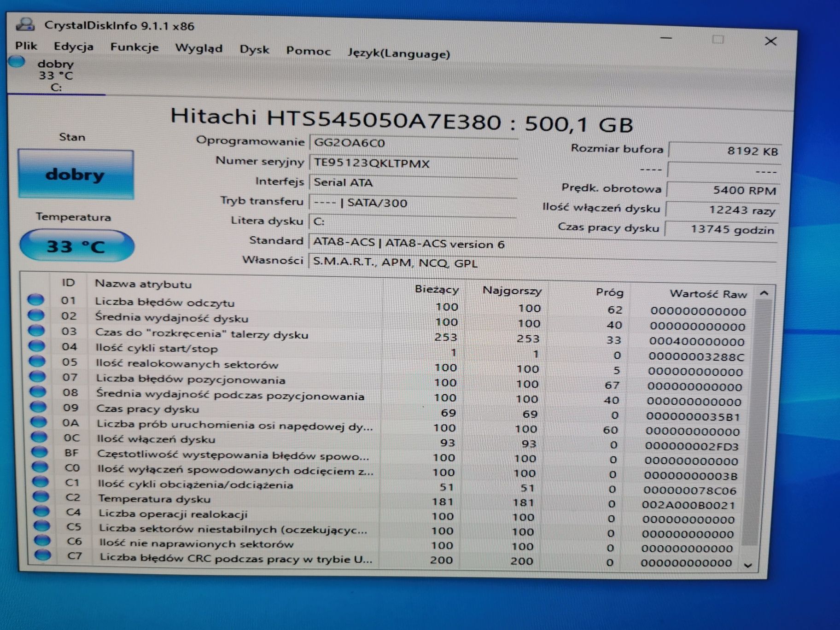This screenshot has height=630, width=840.
Task: Click status orb for attribute 04 start/stop cycles
Action: (x=37, y=346)
